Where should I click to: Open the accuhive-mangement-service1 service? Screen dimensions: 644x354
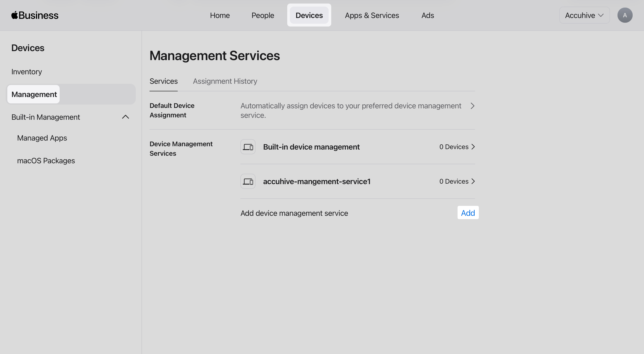[357, 181]
